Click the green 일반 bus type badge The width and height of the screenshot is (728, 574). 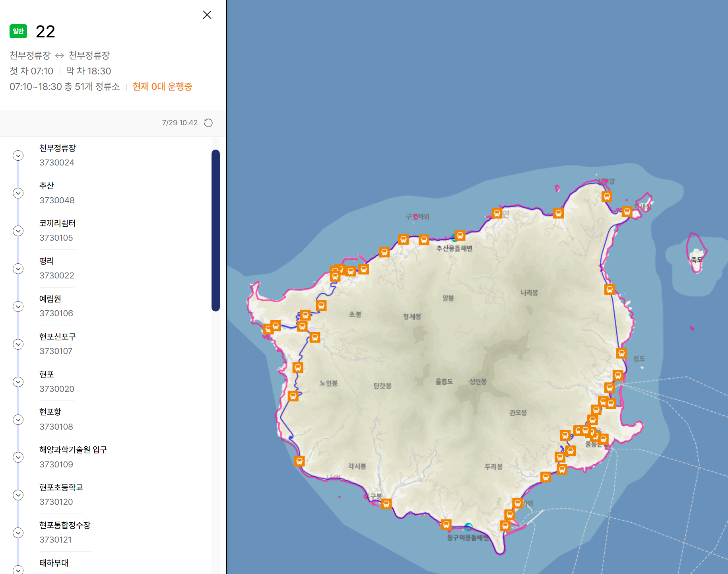[18, 31]
